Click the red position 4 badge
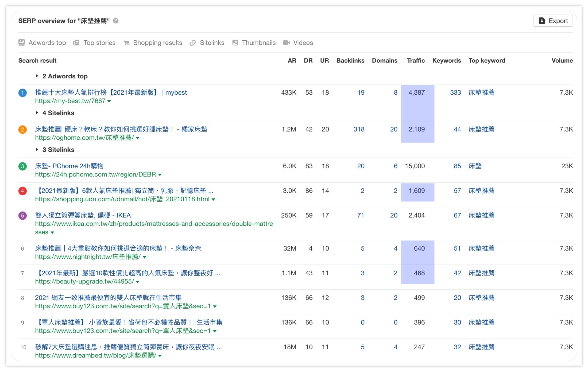Screen dimensions: 588x372 pyautogui.click(x=22, y=191)
